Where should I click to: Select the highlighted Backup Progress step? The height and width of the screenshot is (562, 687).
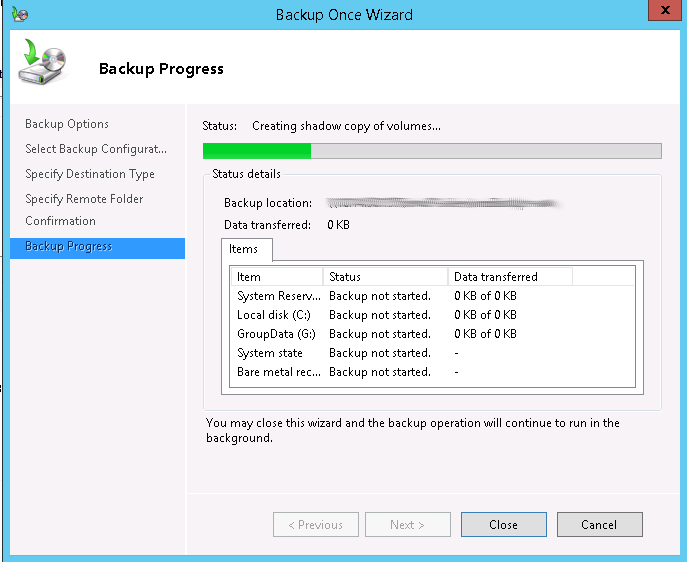pyautogui.click(x=68, y=246)
